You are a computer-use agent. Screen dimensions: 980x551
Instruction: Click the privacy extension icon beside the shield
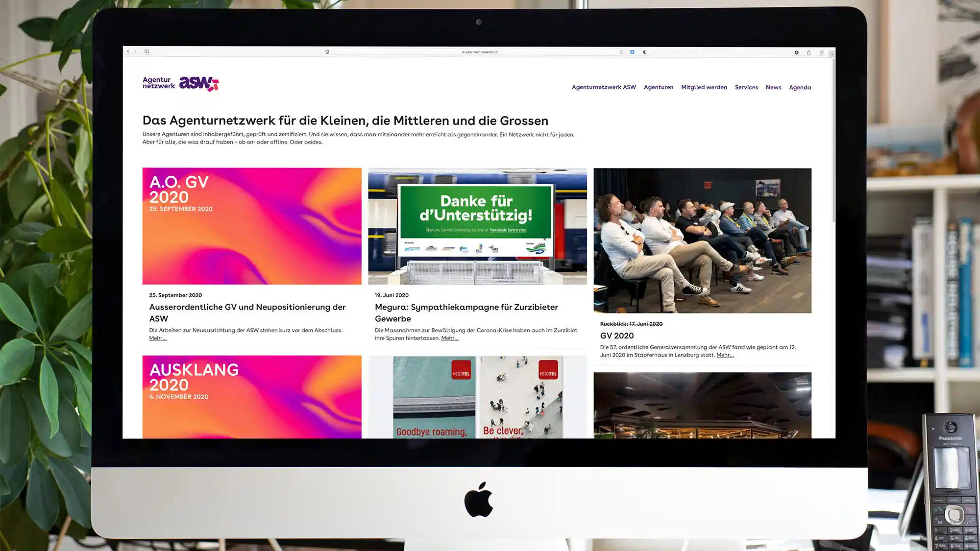[644, 51]
